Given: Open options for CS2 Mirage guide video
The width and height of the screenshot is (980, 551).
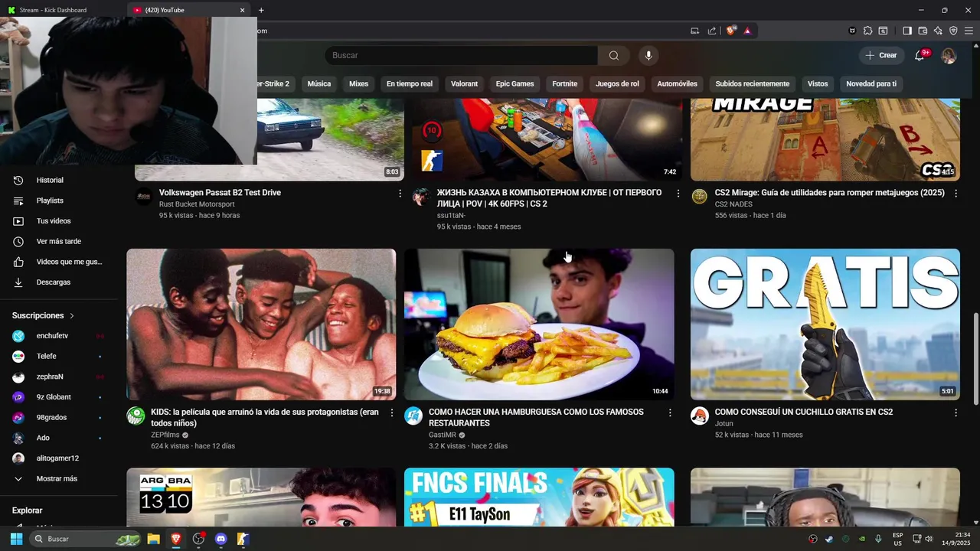Looking at the screenshot, I should coord(955,194).
